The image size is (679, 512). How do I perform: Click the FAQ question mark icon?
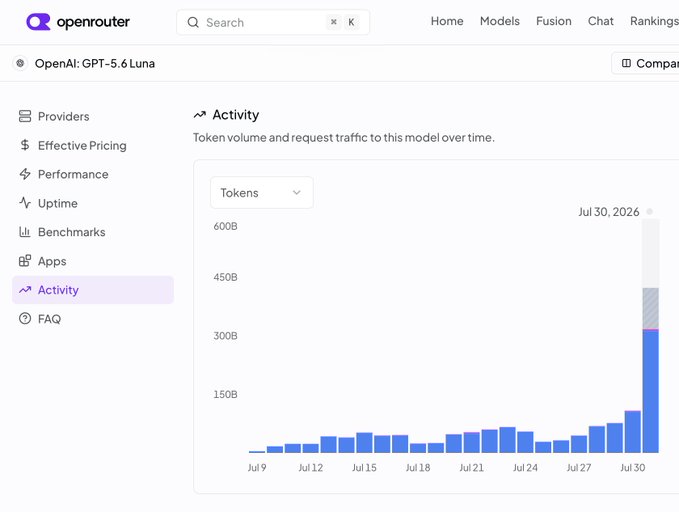tap(25, 318)
